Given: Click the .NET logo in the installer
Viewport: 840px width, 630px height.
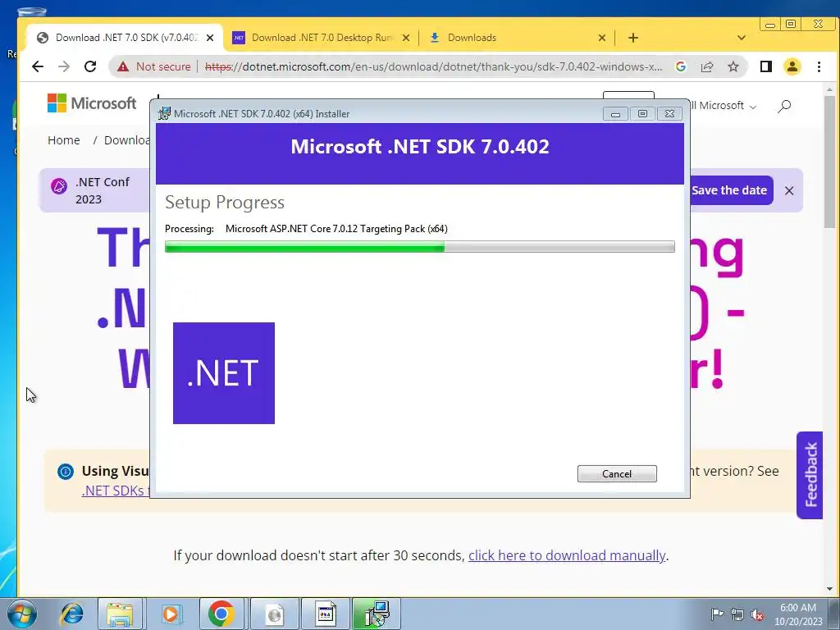Looking at the screenshot, I should (x=224, y=373).
